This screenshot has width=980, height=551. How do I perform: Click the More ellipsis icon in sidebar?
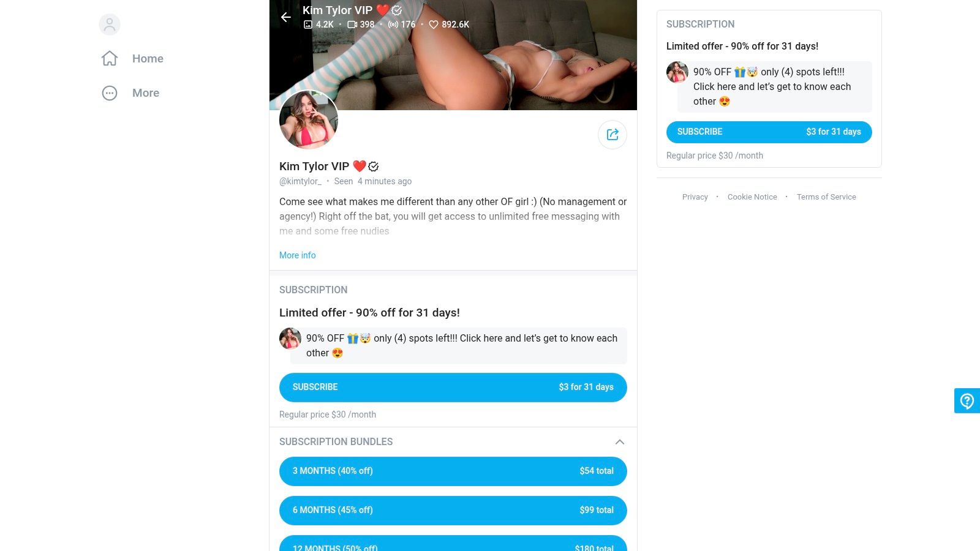pyautogui.click(x=110, y=93)
